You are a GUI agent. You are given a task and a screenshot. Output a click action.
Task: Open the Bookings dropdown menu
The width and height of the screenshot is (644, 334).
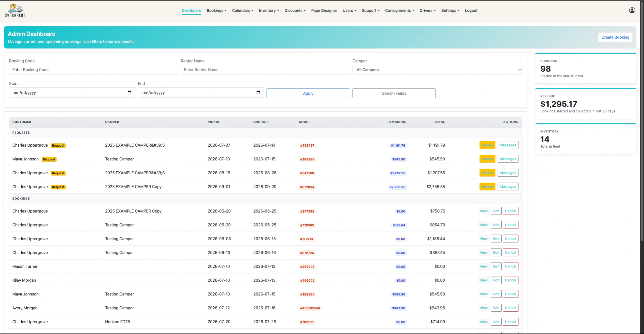217,10
